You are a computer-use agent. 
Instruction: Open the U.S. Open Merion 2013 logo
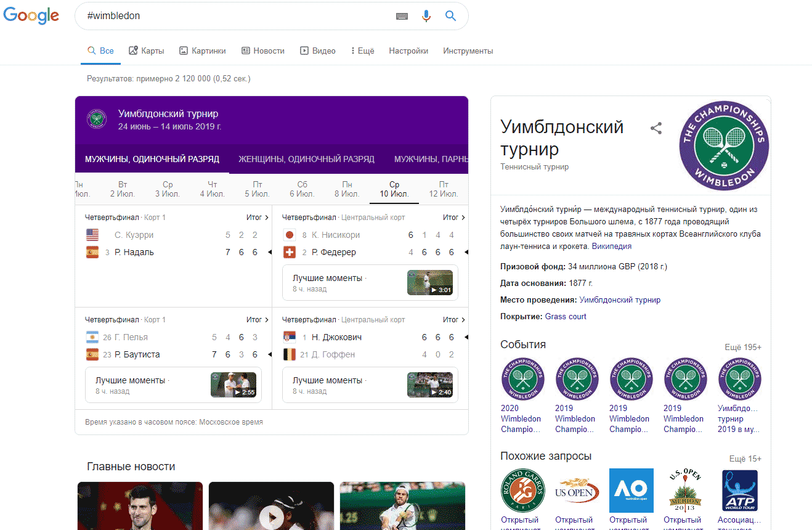[x=685, y=491]
